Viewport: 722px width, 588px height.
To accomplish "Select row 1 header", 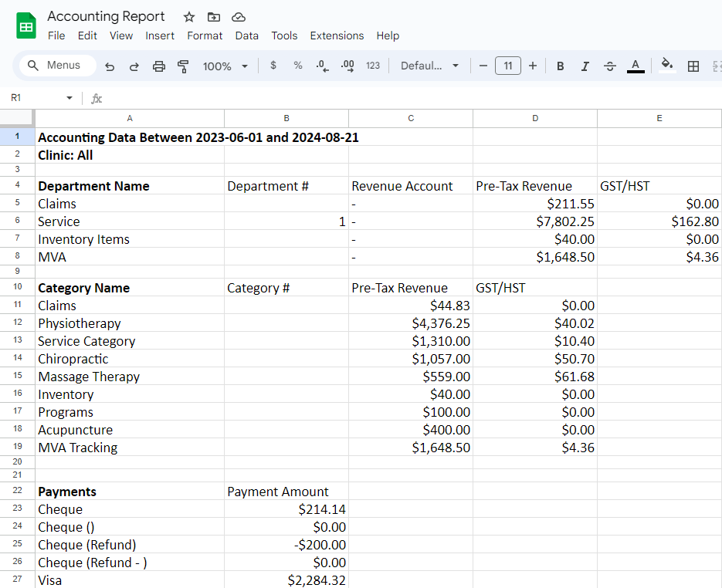I will (18, 137).
